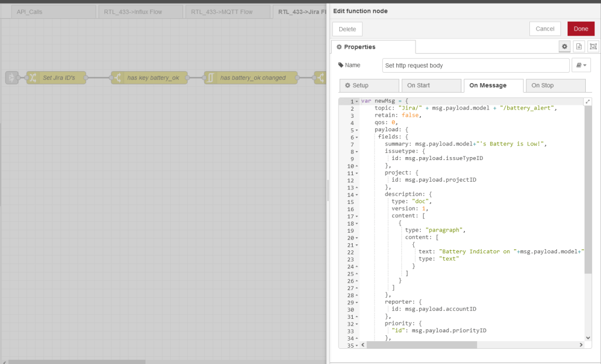Click the Cancel button
Screen dimensions: 601x364
[x=545, y=29]
